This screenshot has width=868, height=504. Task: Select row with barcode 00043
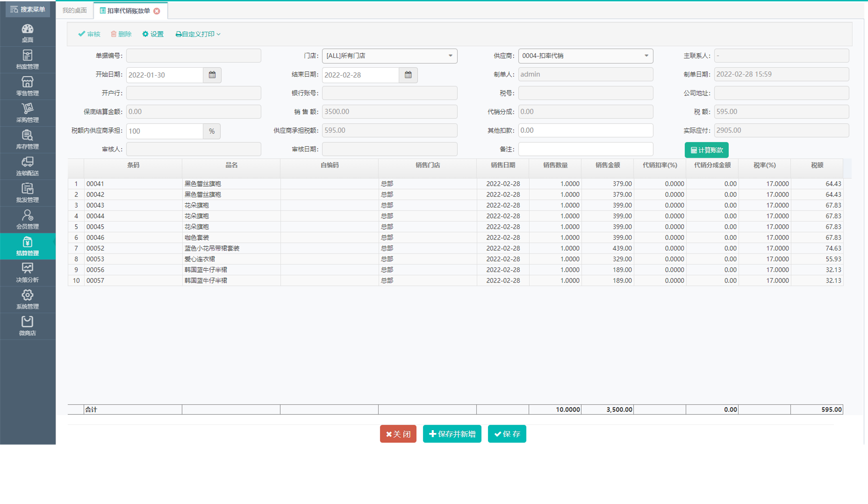[455, 205]
